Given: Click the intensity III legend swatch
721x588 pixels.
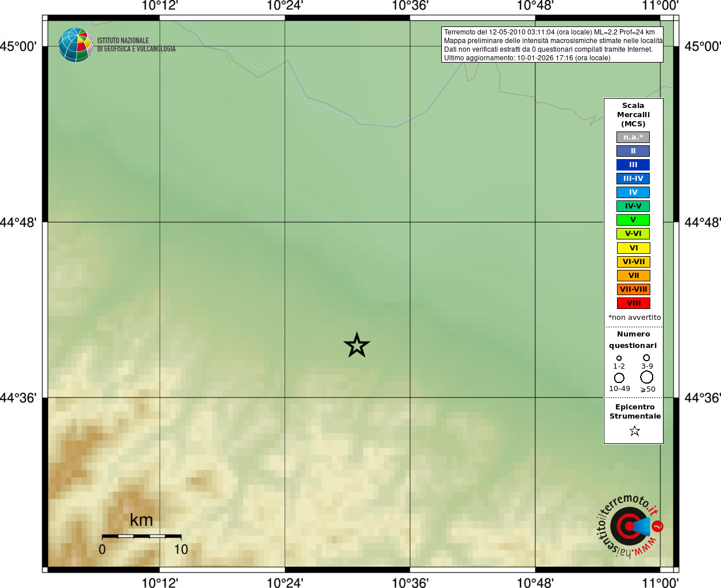Looking at the screenshot, I should [x=633, y=165].
